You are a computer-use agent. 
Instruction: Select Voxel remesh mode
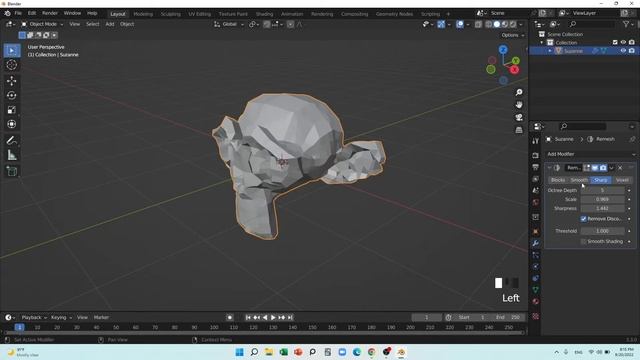coord(622,180)
